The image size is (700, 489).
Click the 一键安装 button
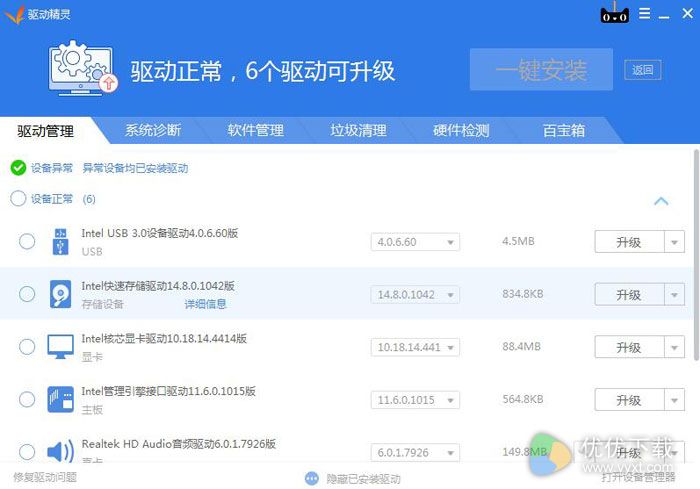(x=541, y=70)
